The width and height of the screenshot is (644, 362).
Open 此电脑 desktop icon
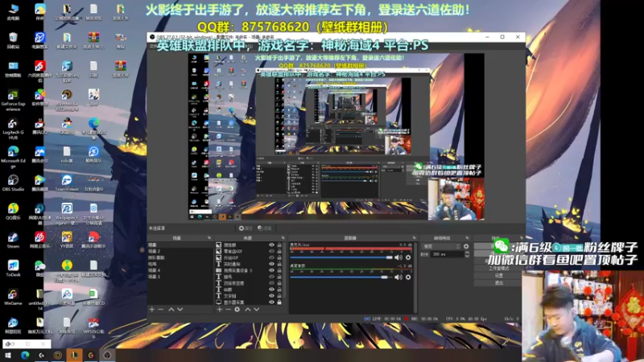pos(13,11)
